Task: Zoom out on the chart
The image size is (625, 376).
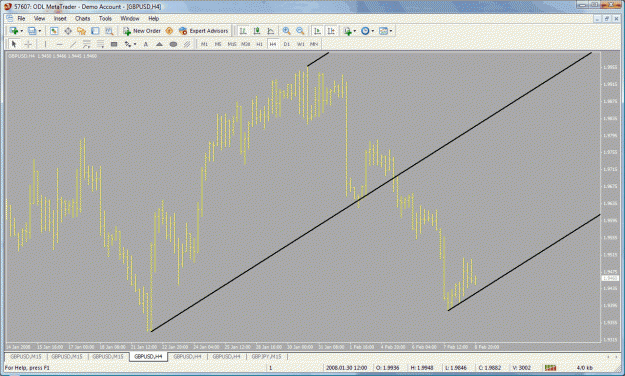Action: click(300, 31)
